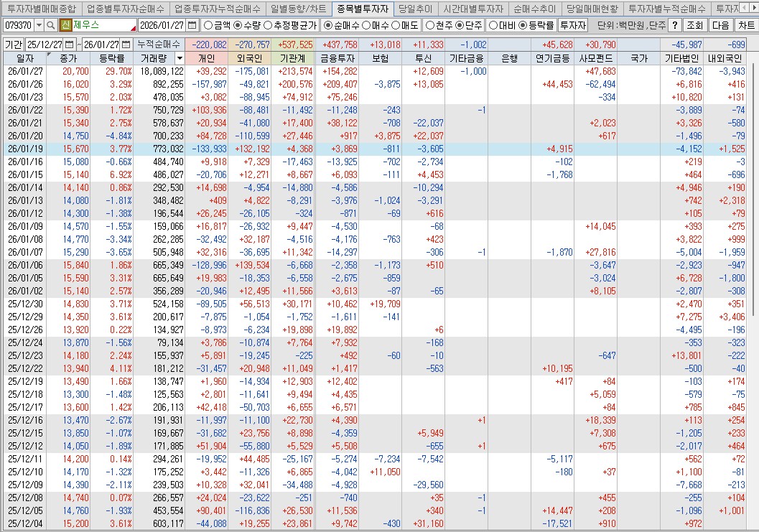Open the stock search magnifier icon
Viewport: 759px width, 532px height.
pyautogui.click(x=51, y=25)
